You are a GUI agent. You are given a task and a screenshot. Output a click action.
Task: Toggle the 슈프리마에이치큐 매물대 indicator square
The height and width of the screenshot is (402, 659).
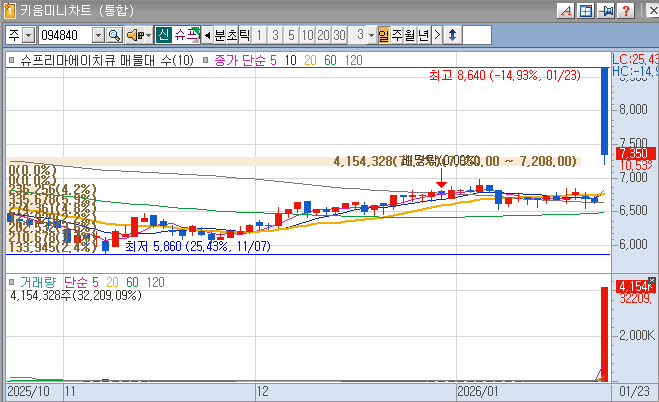[x=11, y=60]
